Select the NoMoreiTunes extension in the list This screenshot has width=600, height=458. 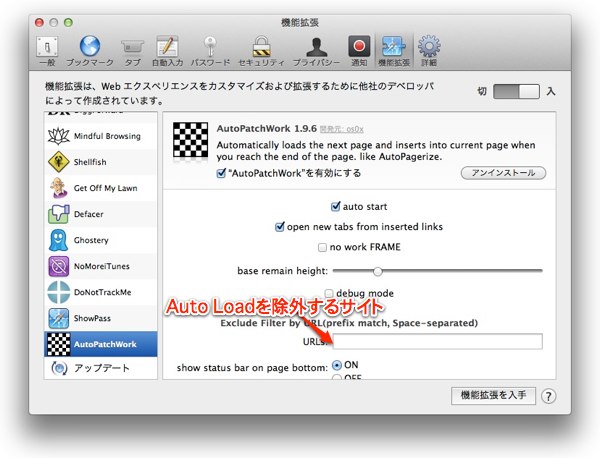[101, 266]
